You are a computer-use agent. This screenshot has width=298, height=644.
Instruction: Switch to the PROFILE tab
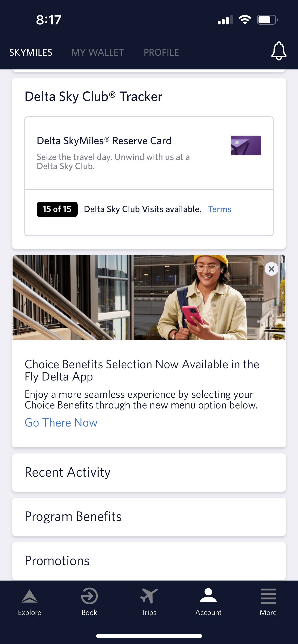161,52
